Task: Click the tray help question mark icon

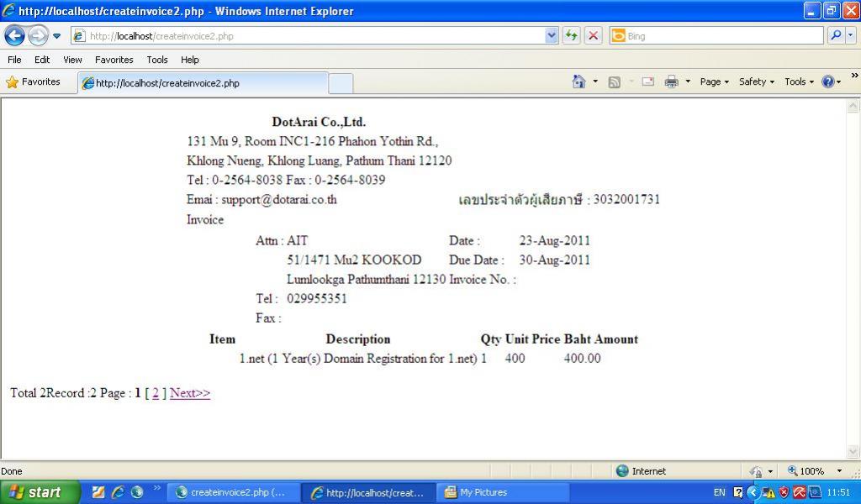Action: 738,492
